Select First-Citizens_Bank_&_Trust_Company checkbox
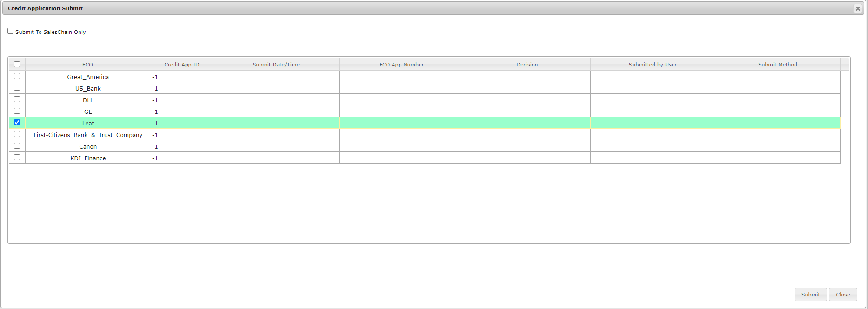Image resolution: width=868 pixels, height=309 pixels. tap(17, 134)
